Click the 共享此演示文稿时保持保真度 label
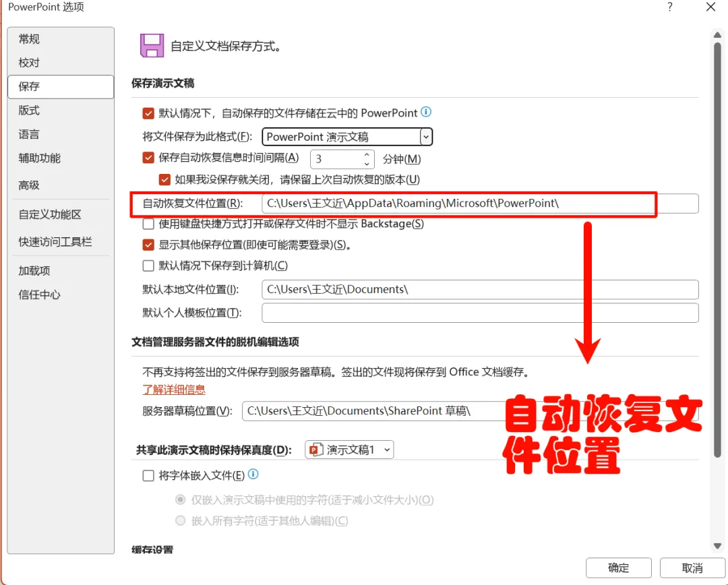The height and width of the screenshot is (585, 728). 214,450
